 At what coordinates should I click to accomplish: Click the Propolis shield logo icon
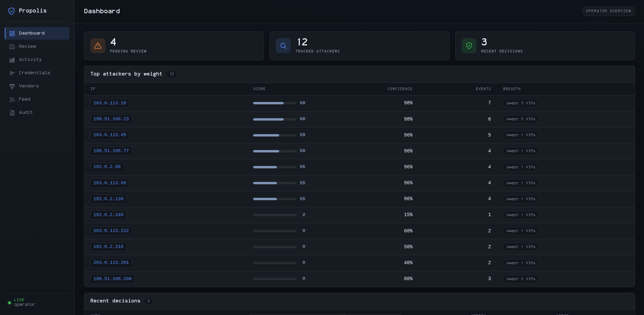12,11
